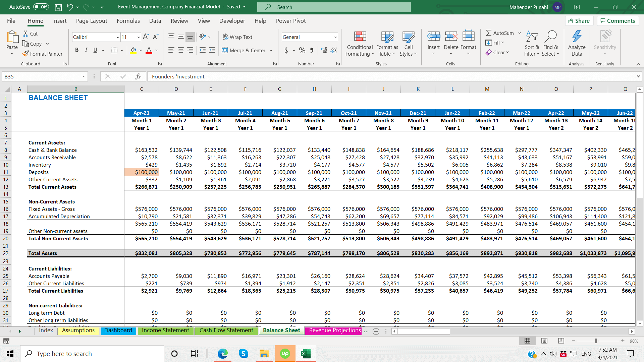The width and height of the screenshot is (644, 362).
Task: Open Cell Styles gallery
Action: (x=408, y=44)
